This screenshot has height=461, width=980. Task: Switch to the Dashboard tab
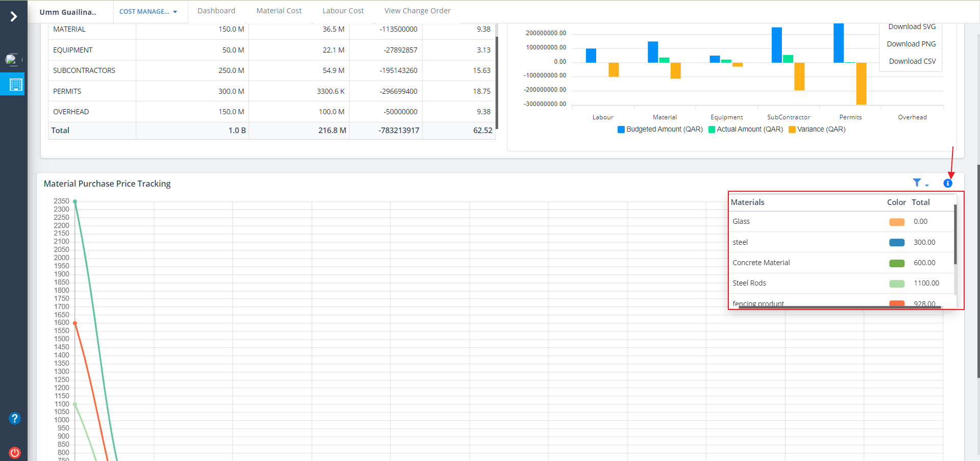point(216,11)
